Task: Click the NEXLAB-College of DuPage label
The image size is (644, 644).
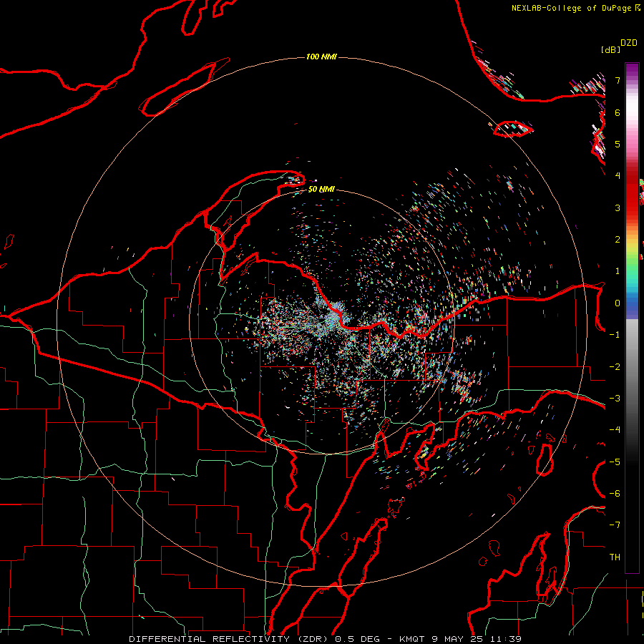Action: (x=571, y=8)
